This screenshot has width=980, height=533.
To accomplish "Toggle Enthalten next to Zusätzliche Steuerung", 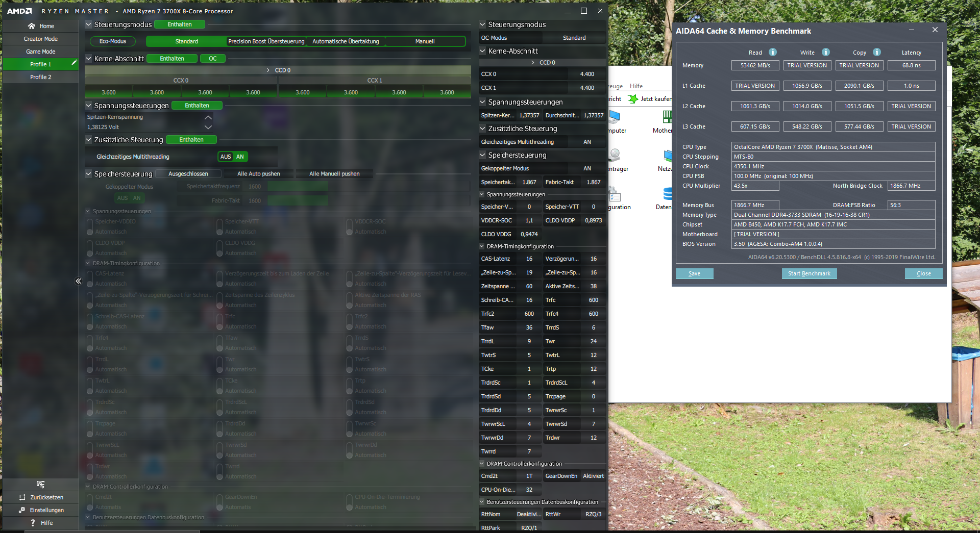I will 191,140.
